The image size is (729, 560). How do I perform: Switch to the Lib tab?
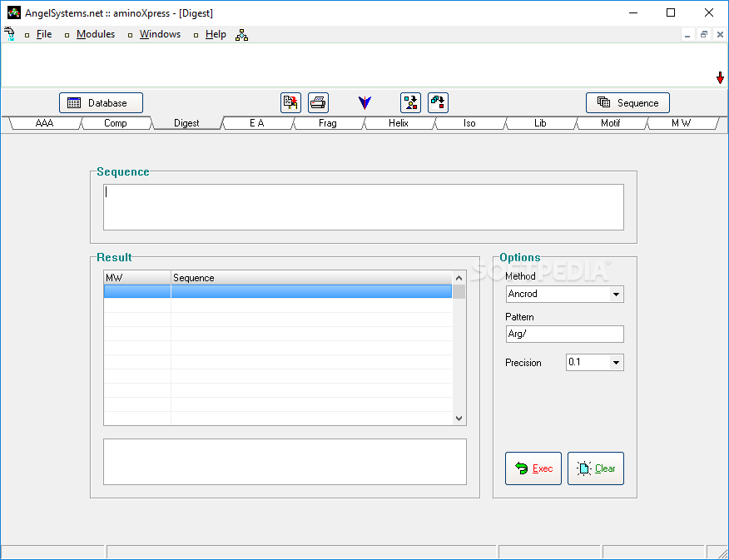(x=540, y=123)
